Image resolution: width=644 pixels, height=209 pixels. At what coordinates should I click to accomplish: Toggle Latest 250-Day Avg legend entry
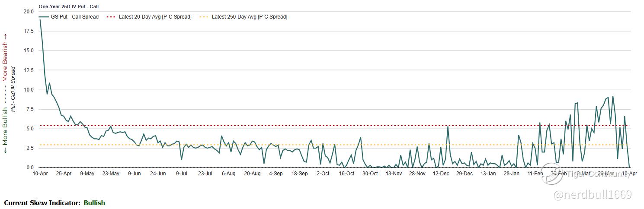click(244, 17)
